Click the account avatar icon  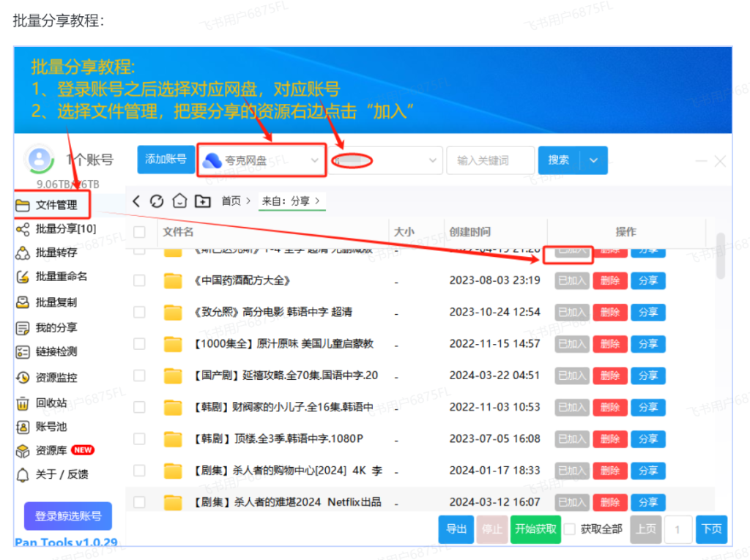pos(39,158)
